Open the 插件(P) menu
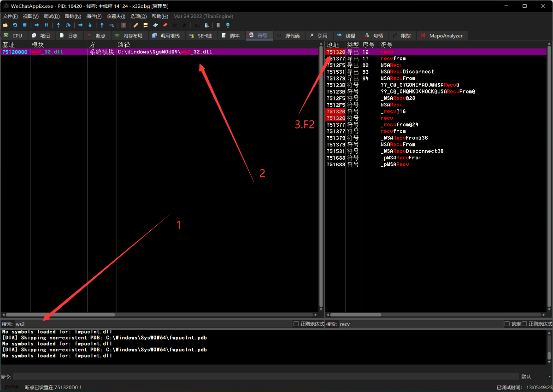553x392 pixels. (x=94, y=16)
